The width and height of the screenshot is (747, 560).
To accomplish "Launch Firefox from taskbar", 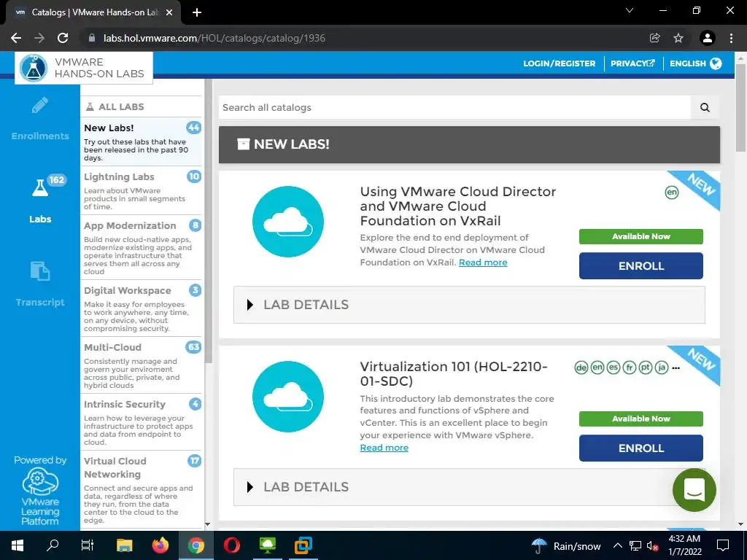I will [160, 545].
